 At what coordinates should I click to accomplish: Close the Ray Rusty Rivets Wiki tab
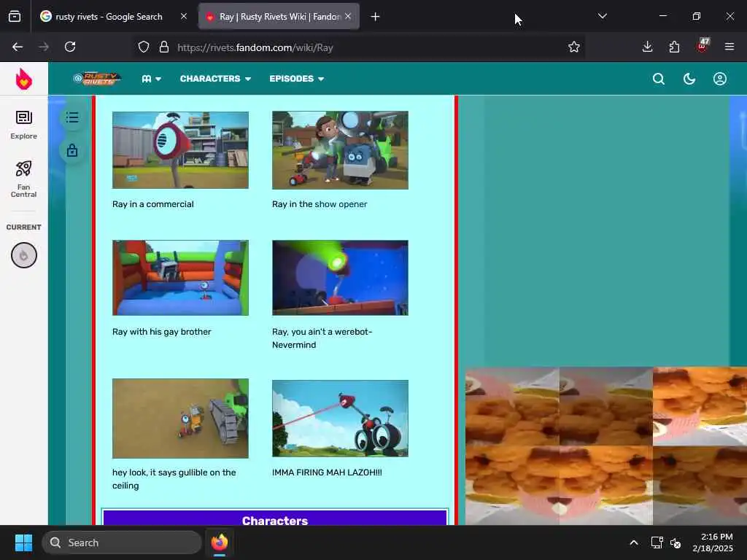click(348, 16)
